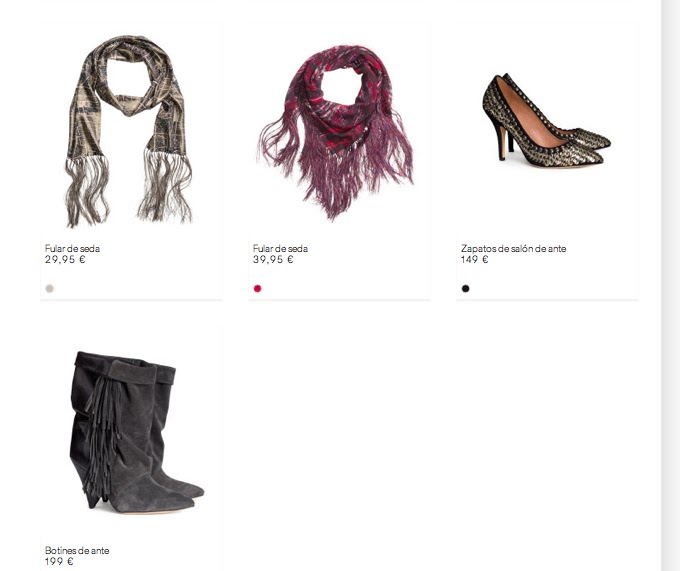Click the Fular de seda title priced 39,95 €
Image resolution: width=680 pixels, height=571 pixels.
pos(280,248)
